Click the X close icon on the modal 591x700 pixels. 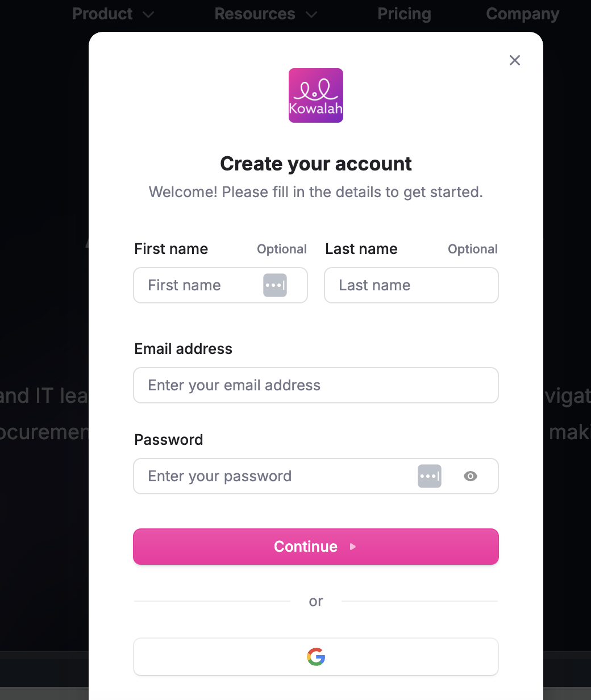tap(514, 60)
